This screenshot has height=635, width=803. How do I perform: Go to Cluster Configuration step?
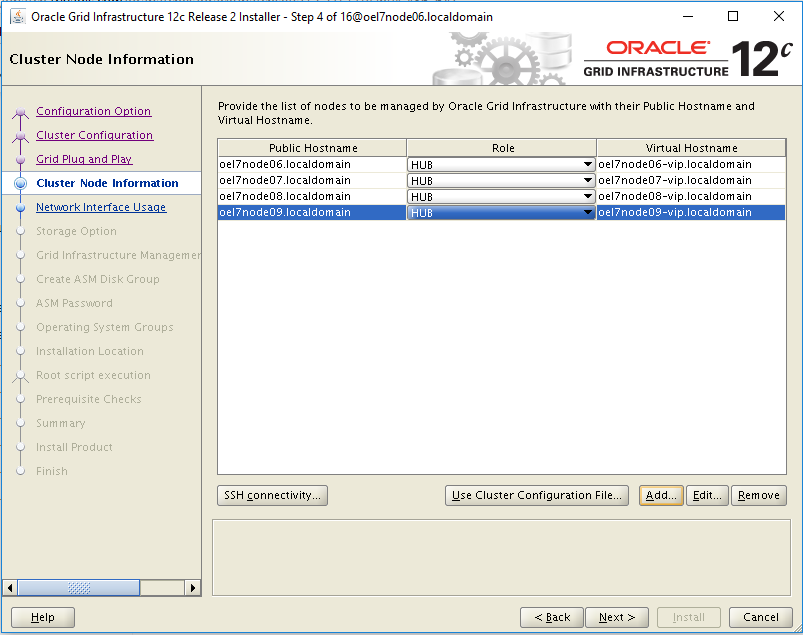point(94,135)
